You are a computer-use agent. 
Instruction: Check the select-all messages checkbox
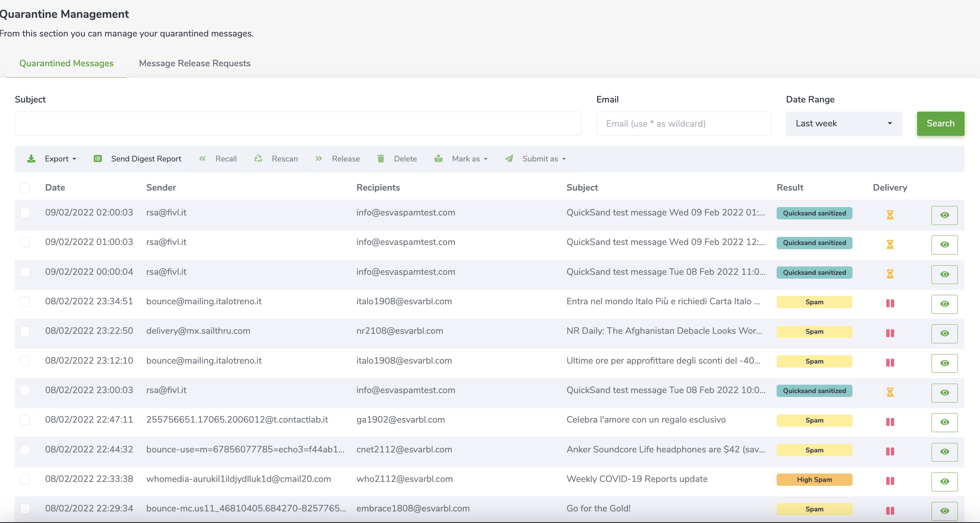(x=25, y=188)
